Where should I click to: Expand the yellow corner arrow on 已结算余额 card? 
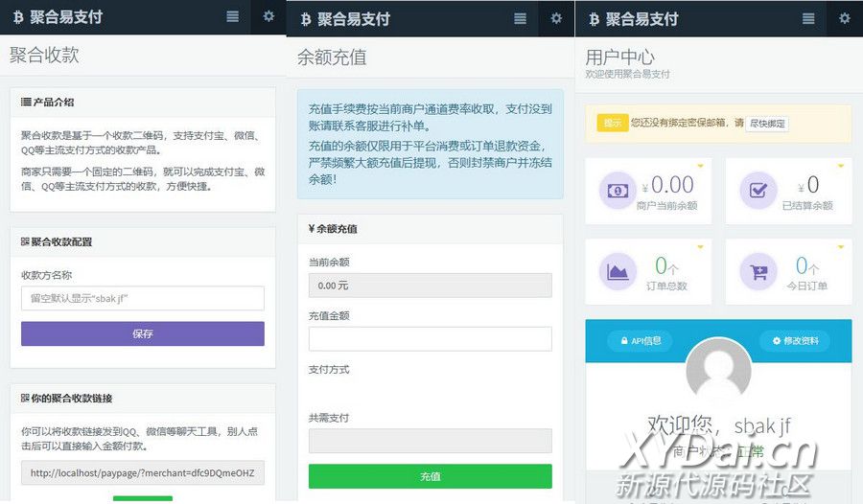[x=842, y=167]
